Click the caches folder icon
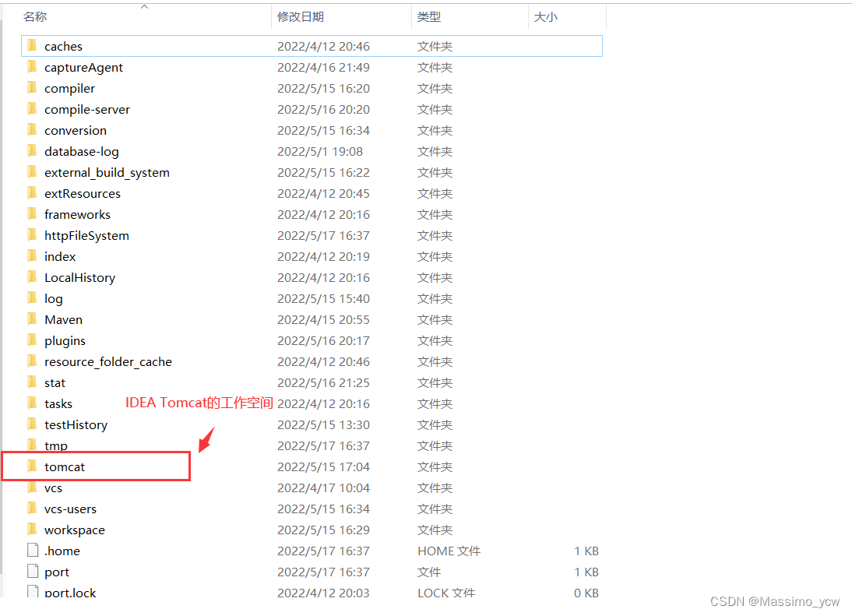Viewport: 852px width, 616px height. tap(33, 46)
